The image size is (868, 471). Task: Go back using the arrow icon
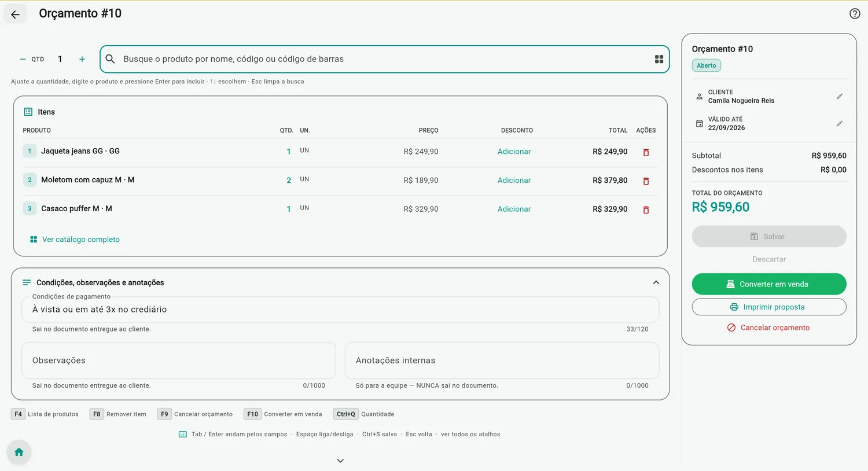tap(16, 14)
